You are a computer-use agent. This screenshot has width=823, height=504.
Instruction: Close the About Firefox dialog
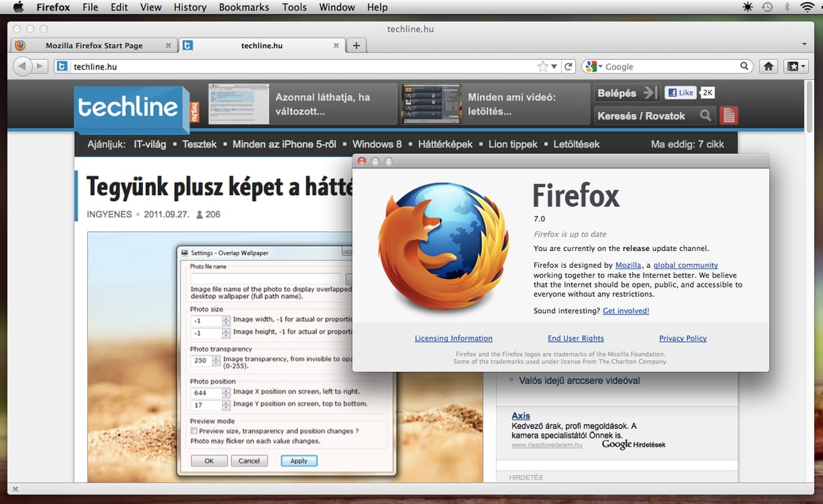pyautogui.click(x=362, y=161)
